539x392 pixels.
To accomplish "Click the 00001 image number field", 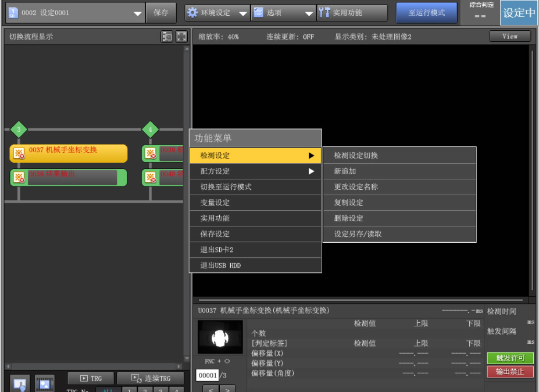I will pyautogui.click(x=207, y=375).
